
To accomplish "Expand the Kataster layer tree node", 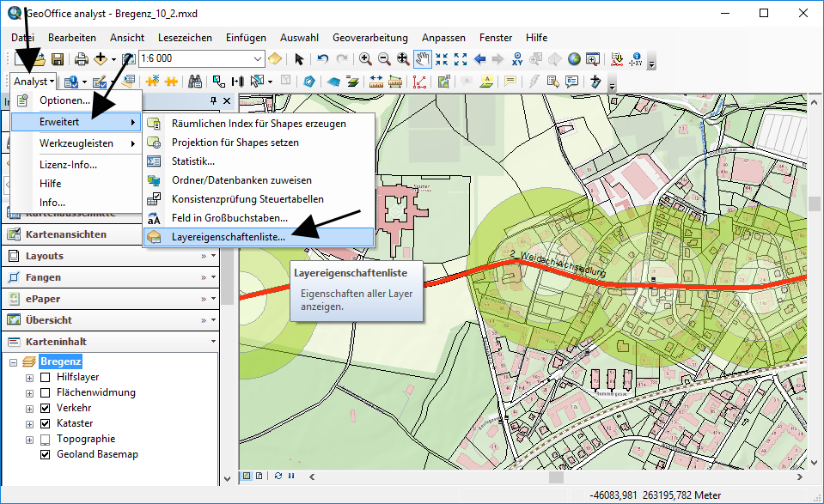I will 30,423.
